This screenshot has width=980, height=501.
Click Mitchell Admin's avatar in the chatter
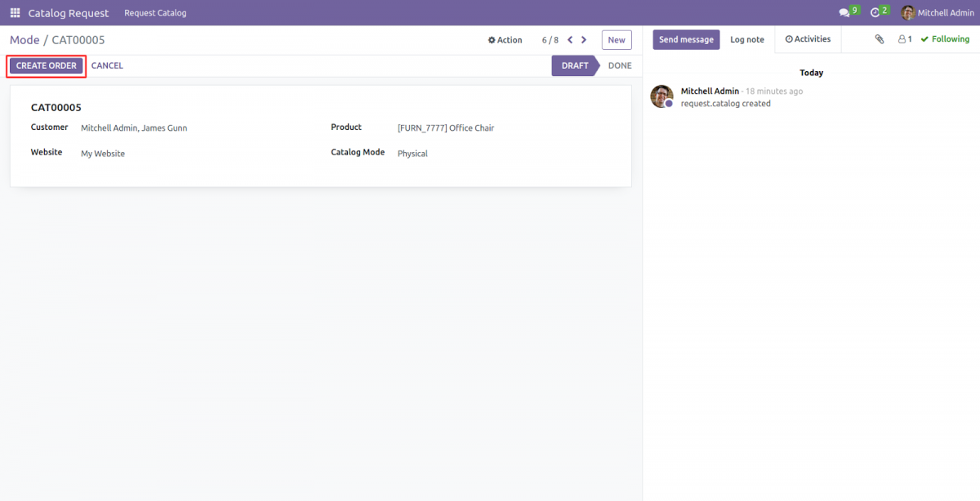661,96
